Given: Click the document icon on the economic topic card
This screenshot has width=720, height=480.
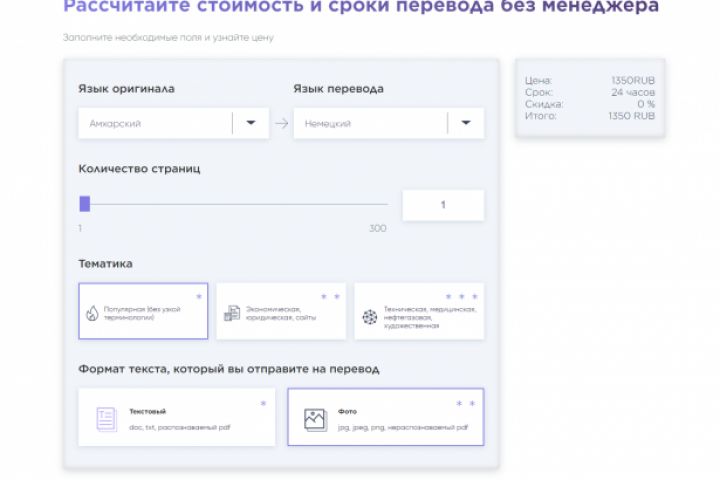Looking at the screenshot, I should [x=232, y=313].
